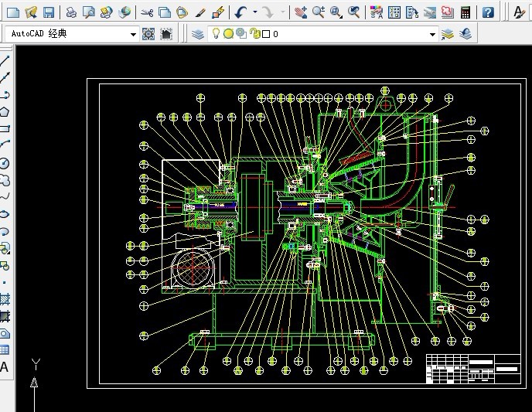Image resolution: width=532 pixels, height=412 pixels.
Task: Select the Match Properties brush
Action: (200, 13)
